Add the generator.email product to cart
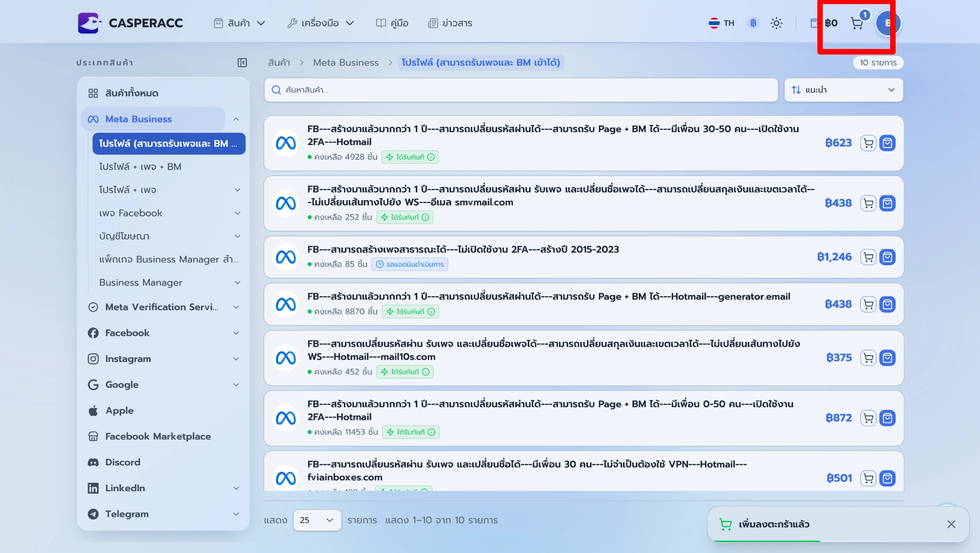Screen dimensions: 980x553 [x=868, y=305]
